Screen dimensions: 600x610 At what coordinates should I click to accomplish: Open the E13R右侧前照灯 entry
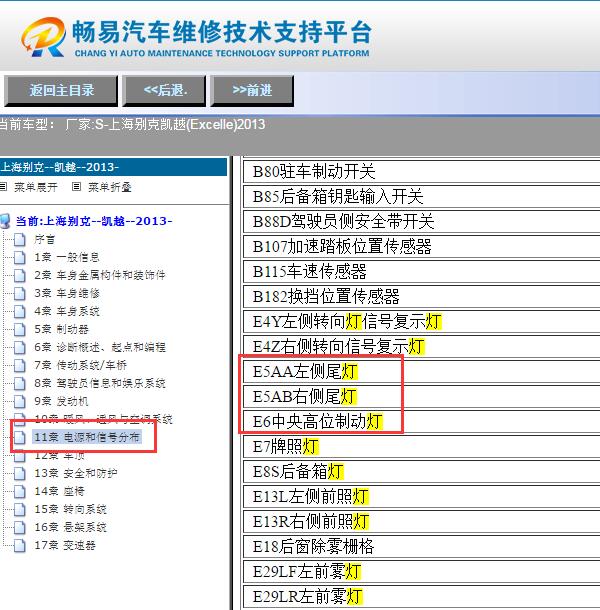coord(421,522)
